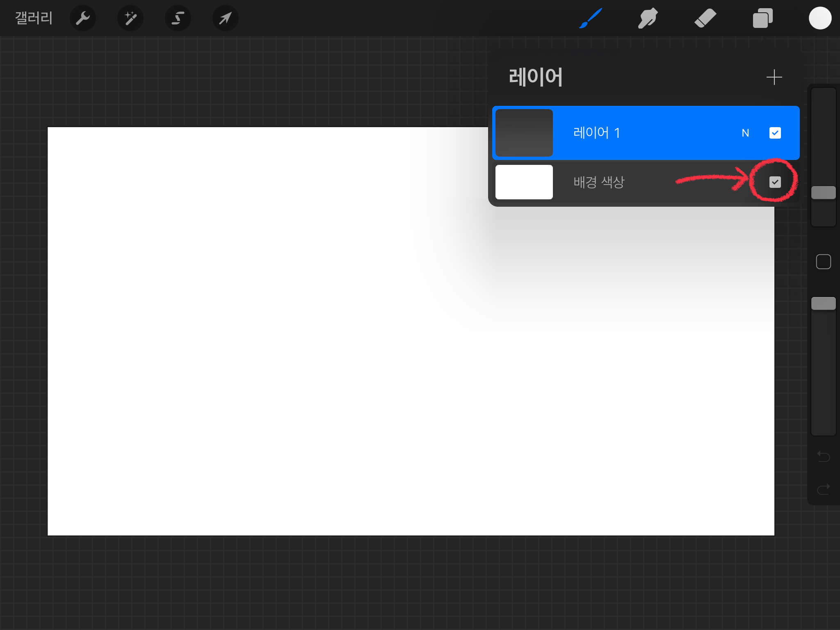The height and width of the screenshot is (630, 840).
Task: Open the Actions wrench menu
Action: [82, 18]
